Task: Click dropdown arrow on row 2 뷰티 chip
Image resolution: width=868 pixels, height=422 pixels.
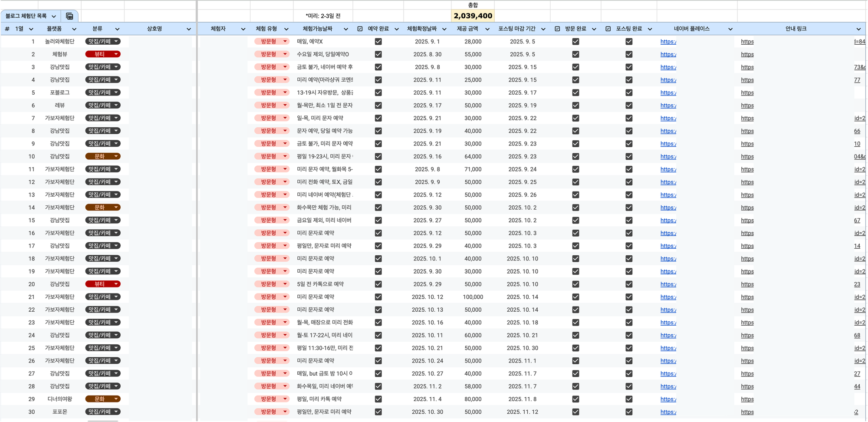Action: pyautogui.click(x=116, y=54)
